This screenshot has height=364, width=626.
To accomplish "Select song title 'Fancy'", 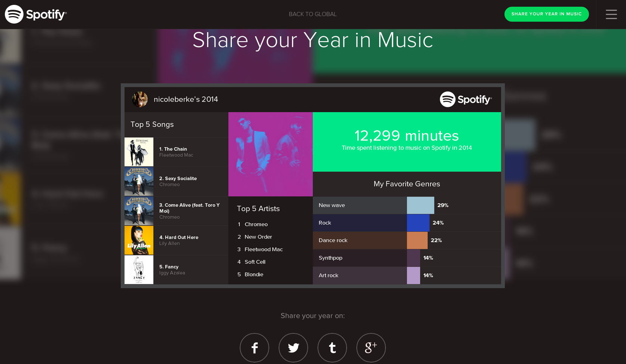I will tap(169, 267).
